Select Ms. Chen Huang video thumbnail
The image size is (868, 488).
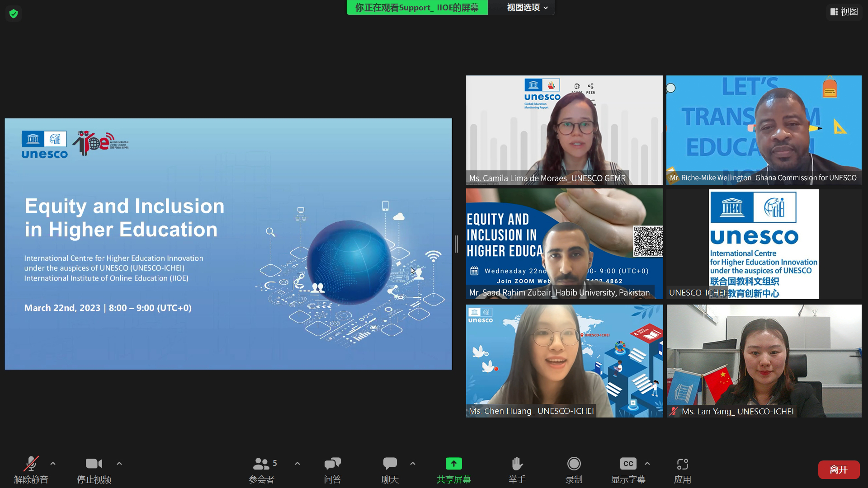coord(564,361)
